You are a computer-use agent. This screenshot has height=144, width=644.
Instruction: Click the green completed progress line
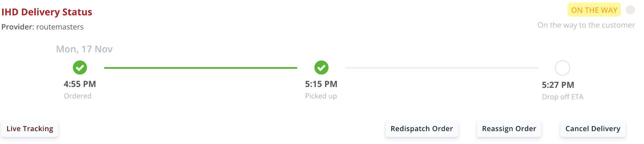point(200,68)
